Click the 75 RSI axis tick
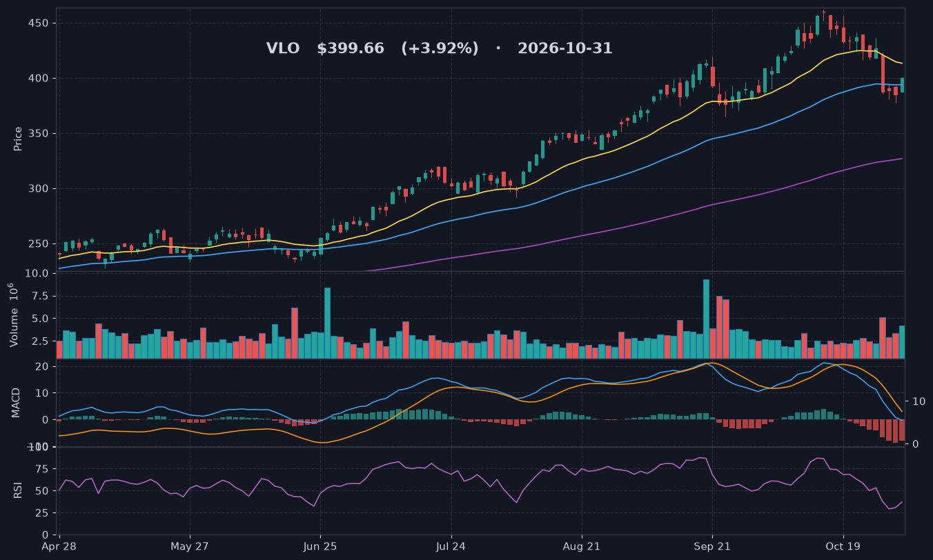Viewport: 933px width, 560px height. point(43,469)
